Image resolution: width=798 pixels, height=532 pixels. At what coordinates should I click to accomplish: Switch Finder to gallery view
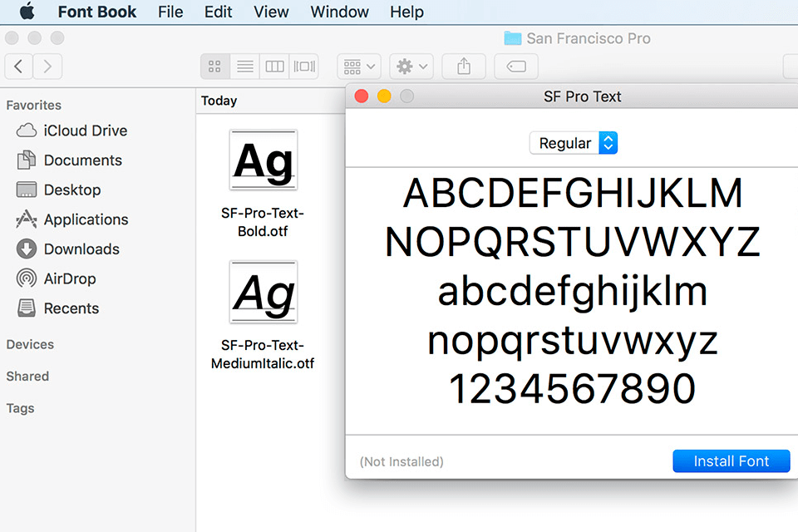tap(303, 66)
